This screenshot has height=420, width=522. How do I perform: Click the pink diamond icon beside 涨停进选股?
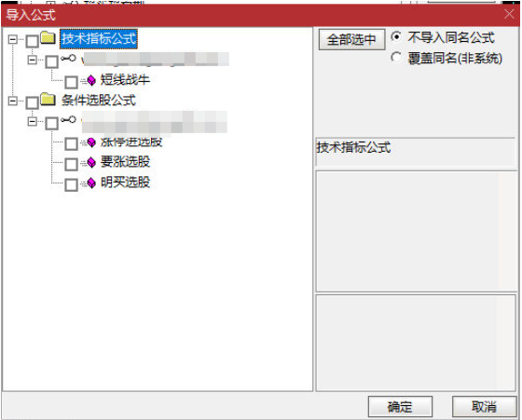pos(91,142)
